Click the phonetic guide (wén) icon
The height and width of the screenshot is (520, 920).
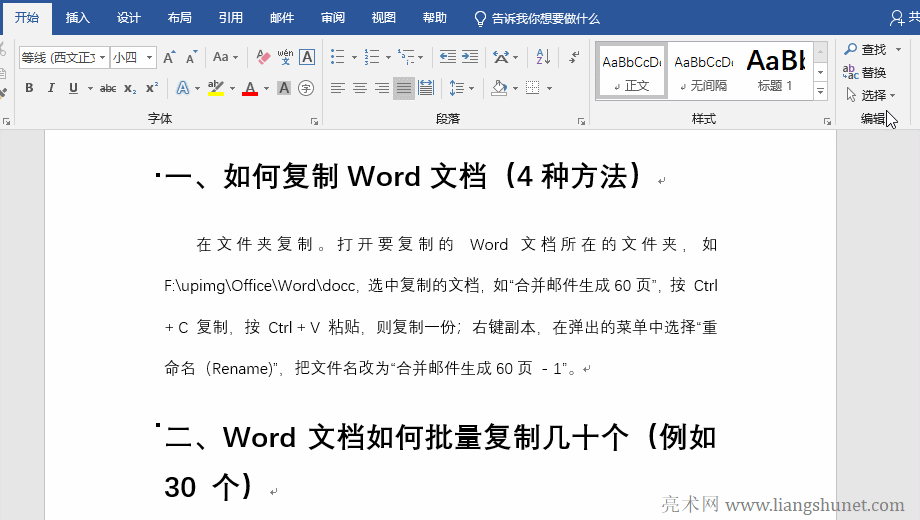tap(285, 57)
